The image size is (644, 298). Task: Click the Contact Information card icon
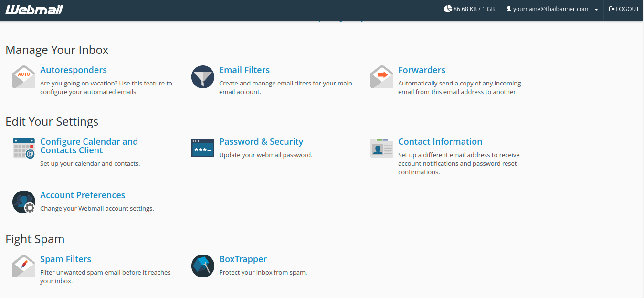[x=382, y=149]
